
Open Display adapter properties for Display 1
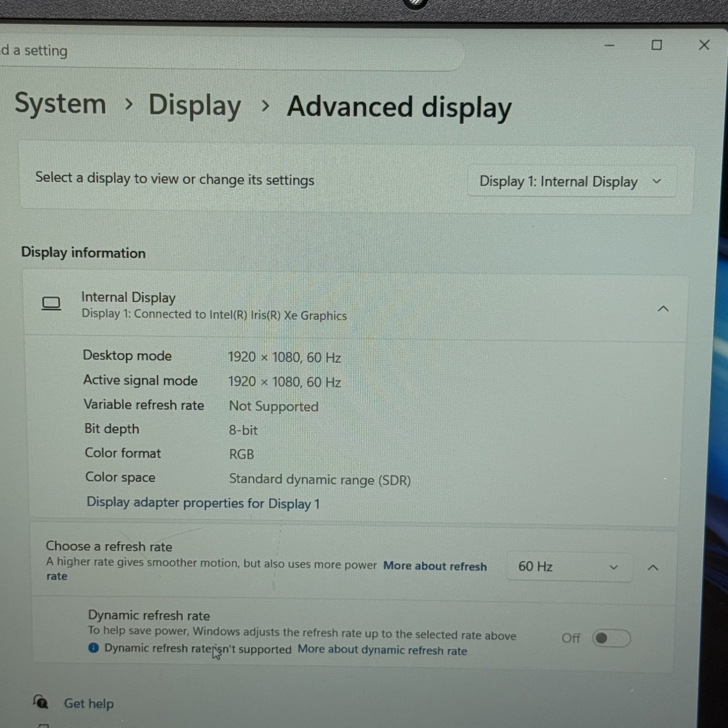(203, 503)
